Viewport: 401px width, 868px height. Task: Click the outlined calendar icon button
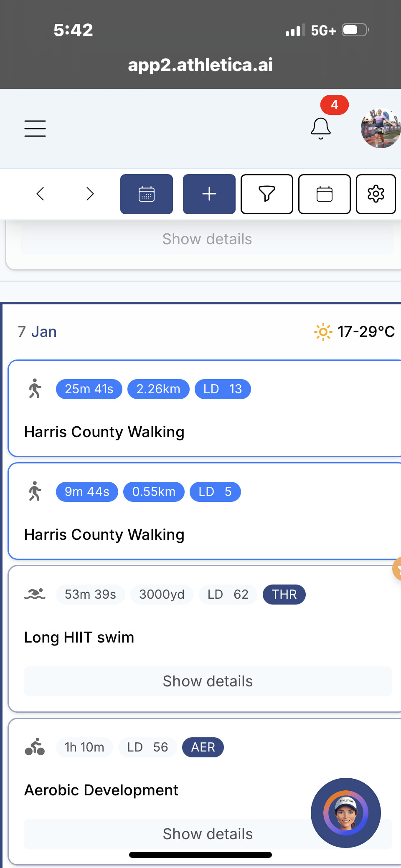click(325, 194)
